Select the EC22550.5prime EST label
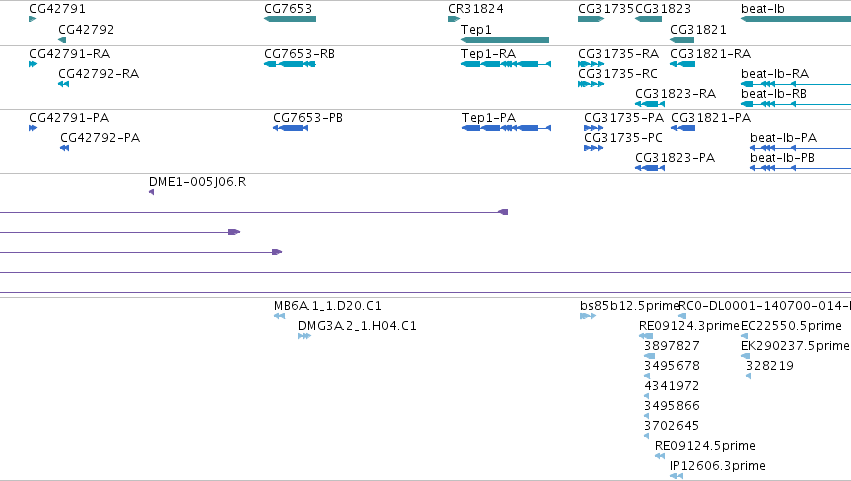Viewport: 851px width, 481px height. click(x=791, y=326)
